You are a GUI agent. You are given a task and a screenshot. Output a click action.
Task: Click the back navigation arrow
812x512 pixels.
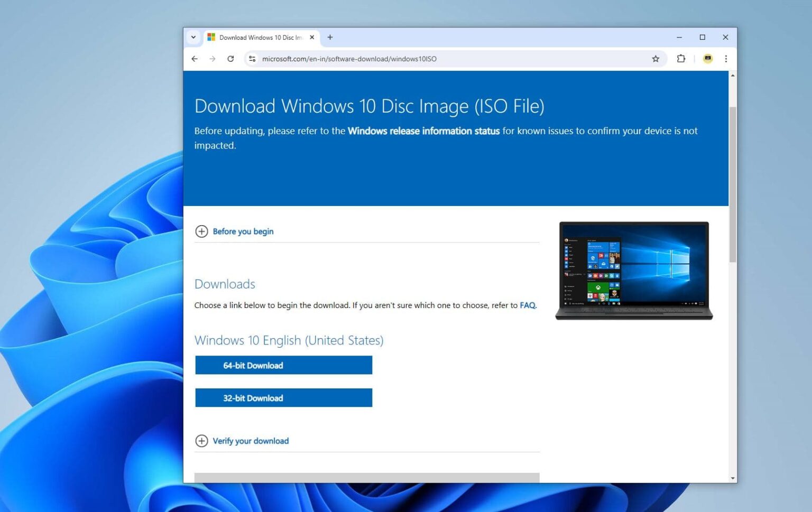[x=195, y=59]
